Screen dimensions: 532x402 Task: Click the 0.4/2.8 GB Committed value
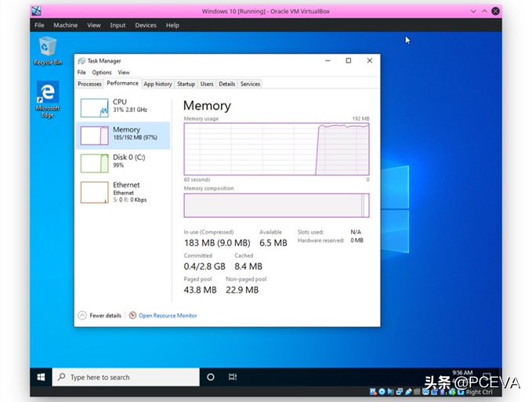[x=204, y=266]
